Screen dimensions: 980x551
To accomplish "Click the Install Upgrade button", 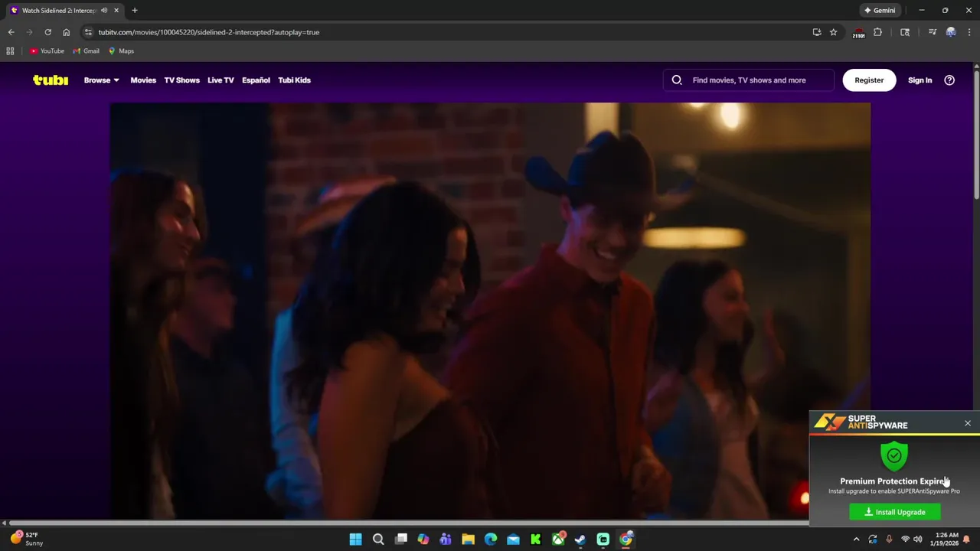I will point(895,512).
